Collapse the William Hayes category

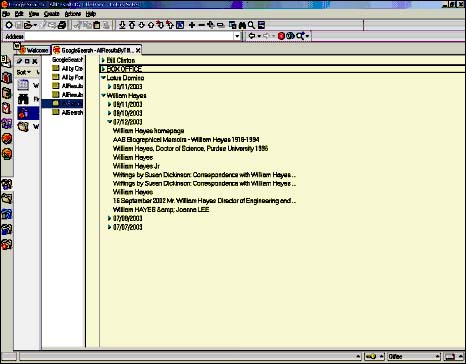tap(103, 95)
